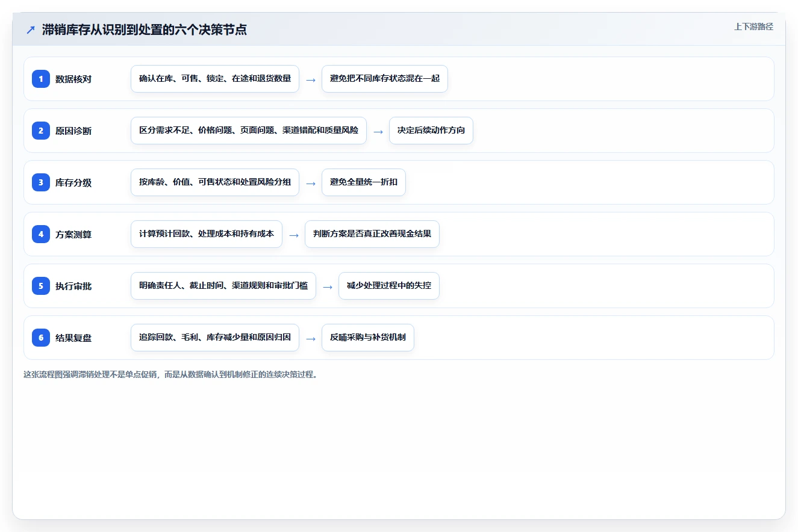Select the 区分需求不足、价格问题 diagnosis box

[x=249, y=131]
